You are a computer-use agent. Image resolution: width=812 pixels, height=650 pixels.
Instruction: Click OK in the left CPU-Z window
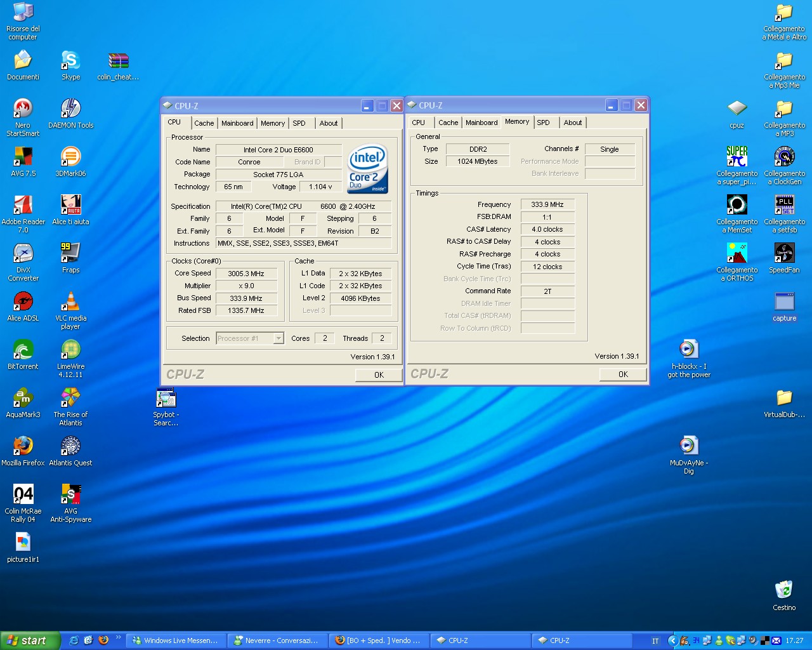click(379, 375)
